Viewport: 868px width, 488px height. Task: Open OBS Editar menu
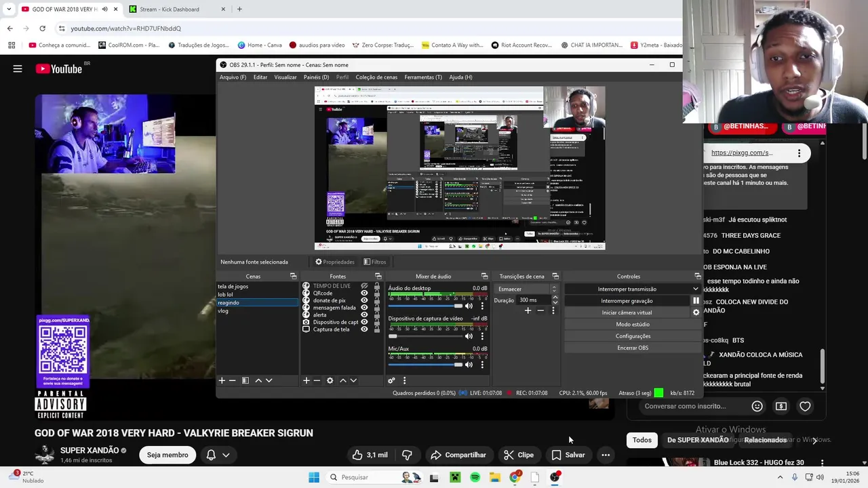pyautogui.click(x=260, y=77)
